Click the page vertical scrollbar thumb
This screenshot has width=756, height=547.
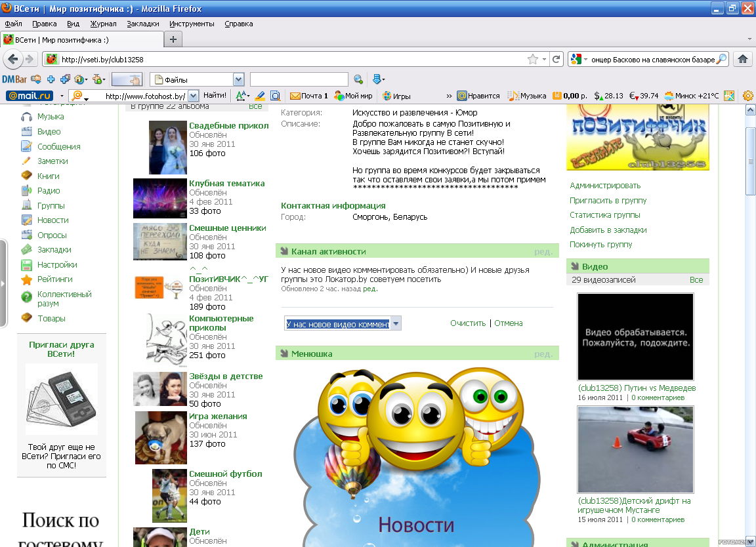(x=750, y=161)
